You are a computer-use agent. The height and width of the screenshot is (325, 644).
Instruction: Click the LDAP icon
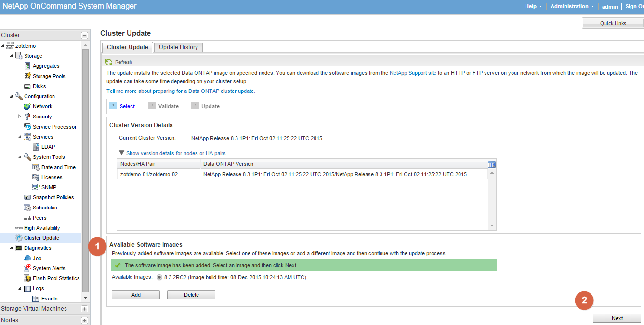coord(37,147)
